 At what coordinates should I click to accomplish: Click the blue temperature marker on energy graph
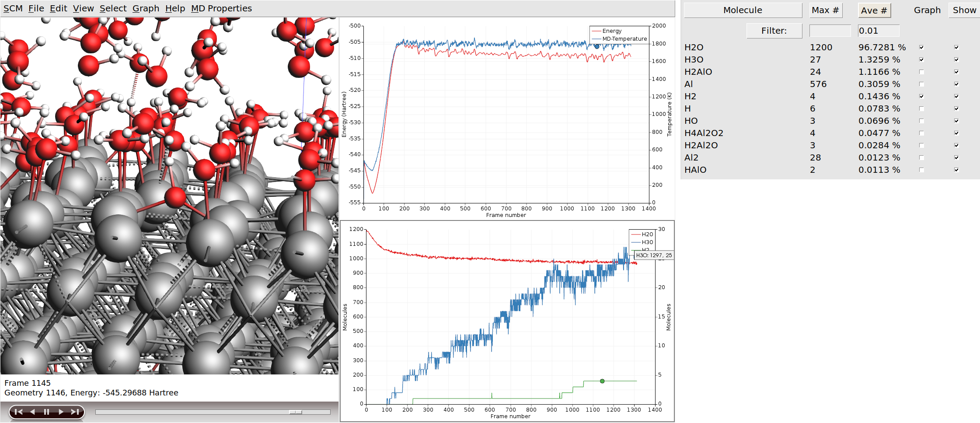point(597,46)
